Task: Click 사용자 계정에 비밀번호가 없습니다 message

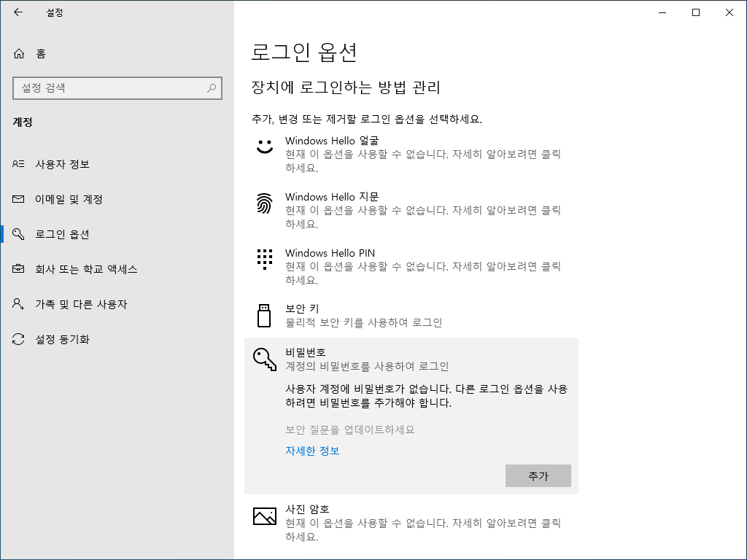Action: 426,396
